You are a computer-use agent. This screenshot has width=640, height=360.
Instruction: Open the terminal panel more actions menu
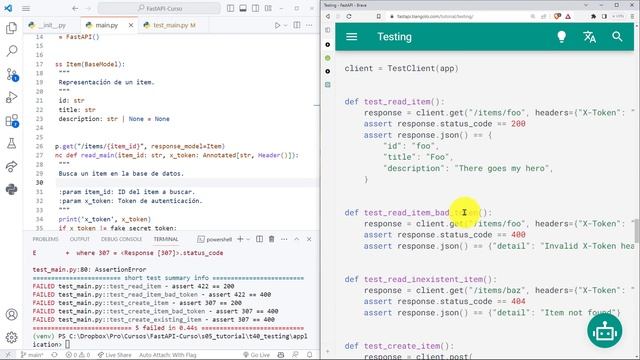coord(284,239)
